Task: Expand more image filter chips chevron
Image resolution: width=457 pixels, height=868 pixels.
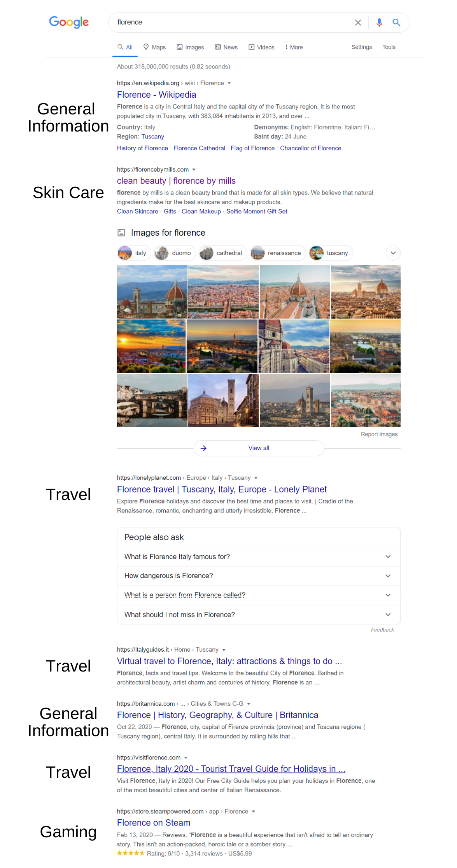Action: click(x=393, y=253)
